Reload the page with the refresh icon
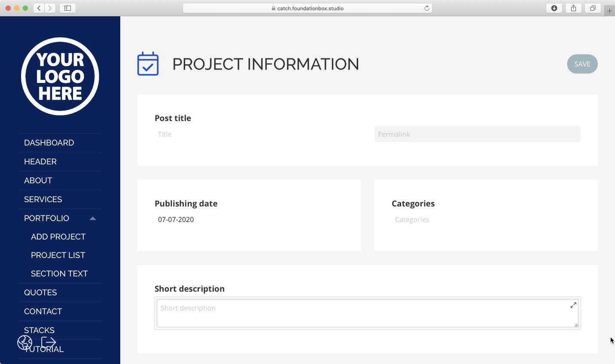Image resolution: width=615 pixels, height=364 pixels. click(427, 8)
